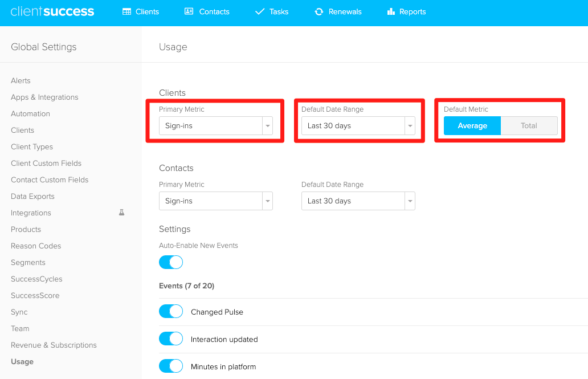
Task: Go to the Reason Codes settings
Action: [36, 246]
